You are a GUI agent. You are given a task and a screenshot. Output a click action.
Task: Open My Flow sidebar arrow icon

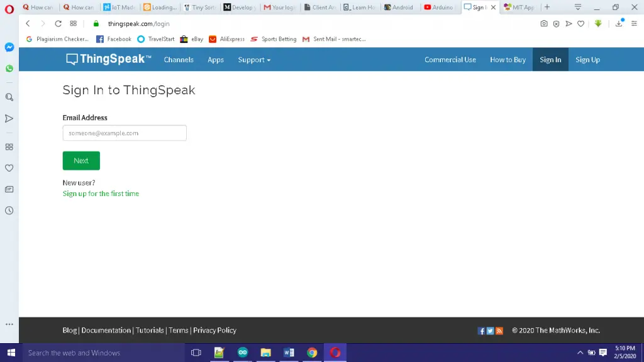[x=9, y=119]
